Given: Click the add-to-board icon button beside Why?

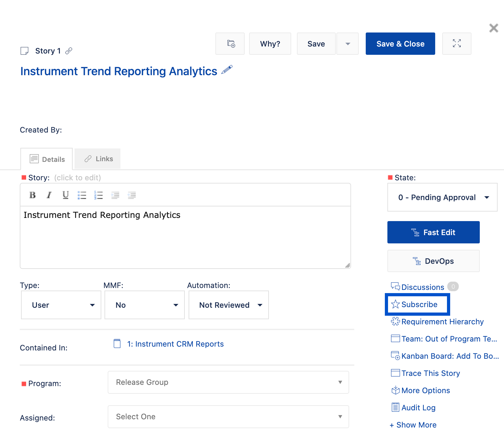Looking at the screenshot, I should [x=230, y=44].
